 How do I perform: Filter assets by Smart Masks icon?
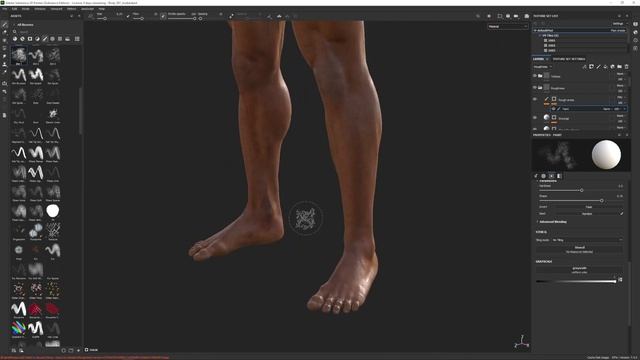click(30, 39)
